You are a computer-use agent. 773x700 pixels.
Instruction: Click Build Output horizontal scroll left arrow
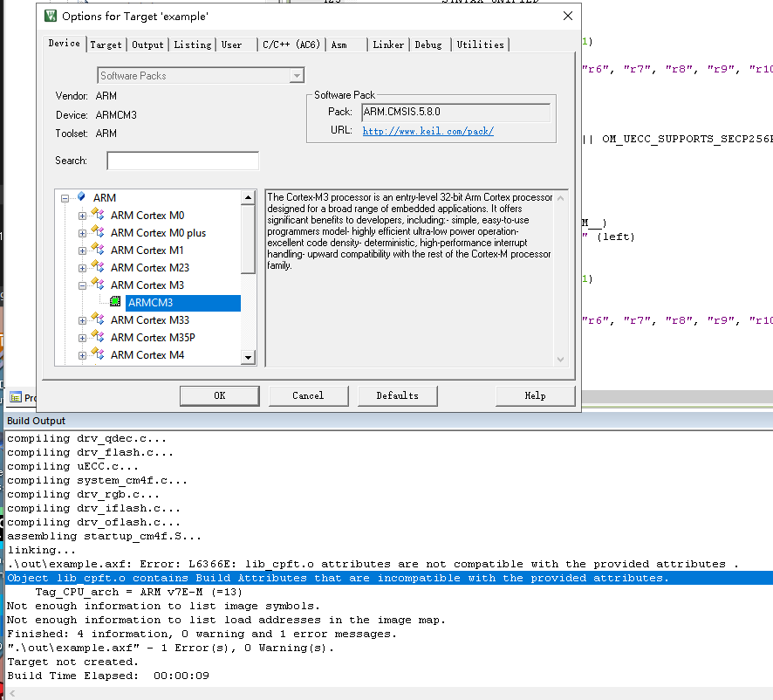[12, 694]
